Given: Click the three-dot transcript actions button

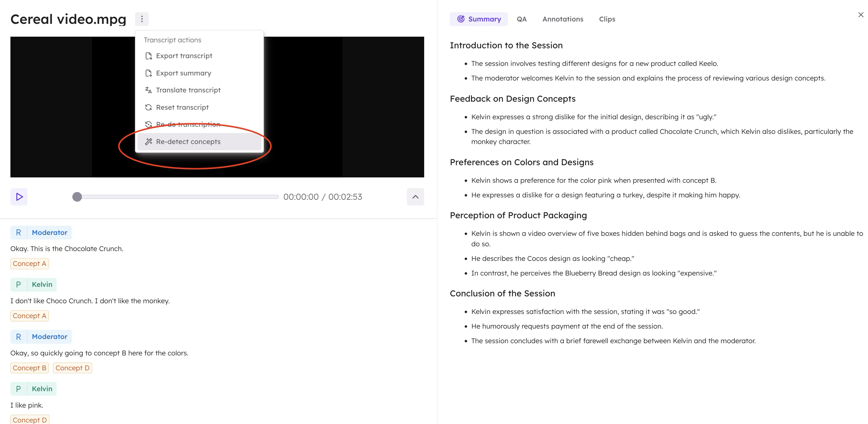Looking at the screenshot, I should [142, 19].
